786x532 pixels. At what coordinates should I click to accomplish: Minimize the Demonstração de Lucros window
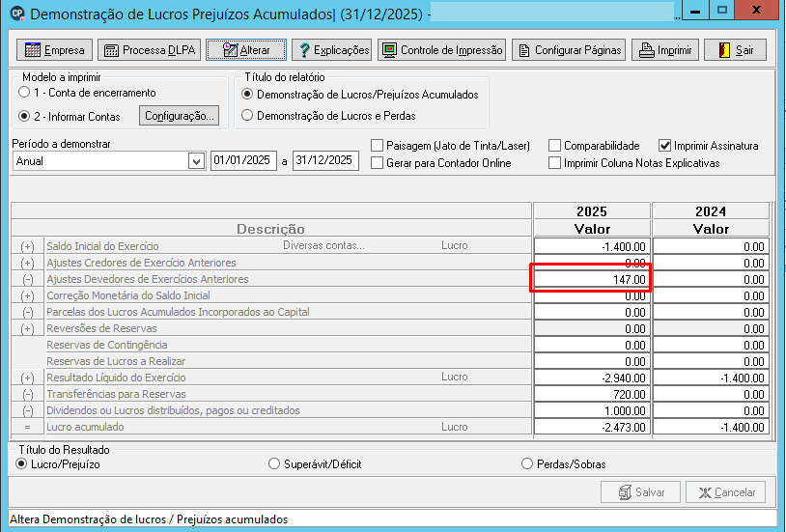coord(695,11)
